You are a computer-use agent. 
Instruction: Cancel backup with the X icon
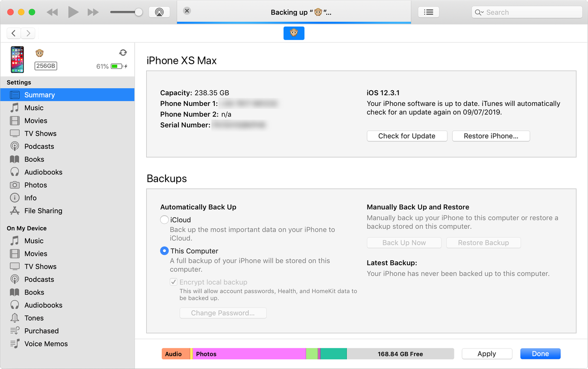pos(187,11)
